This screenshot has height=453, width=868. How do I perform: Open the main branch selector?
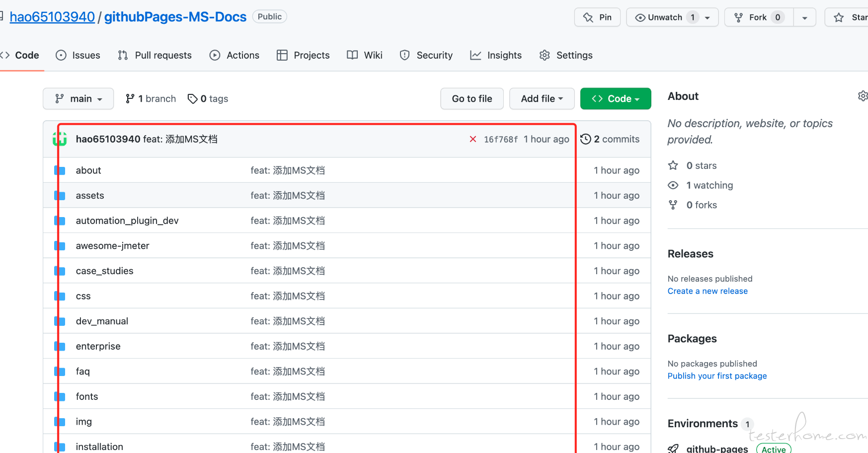tap(79, 99)
